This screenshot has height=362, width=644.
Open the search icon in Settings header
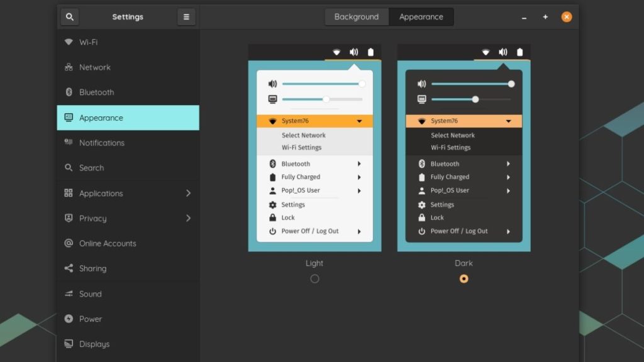69,16
